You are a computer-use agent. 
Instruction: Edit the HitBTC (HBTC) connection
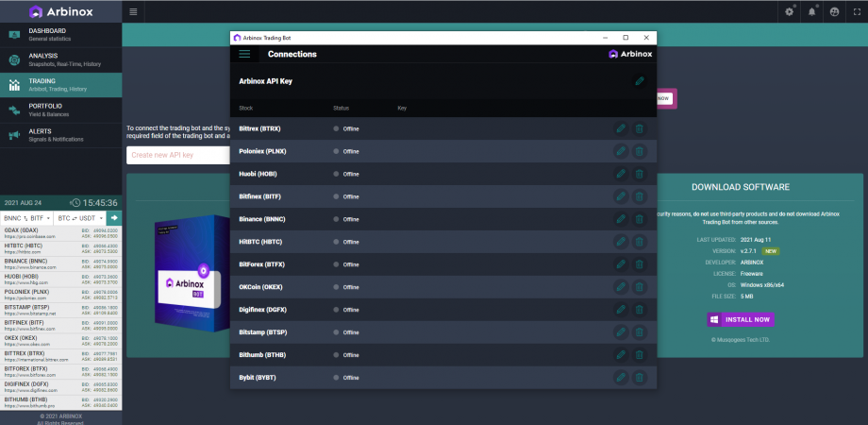point(621,242)
